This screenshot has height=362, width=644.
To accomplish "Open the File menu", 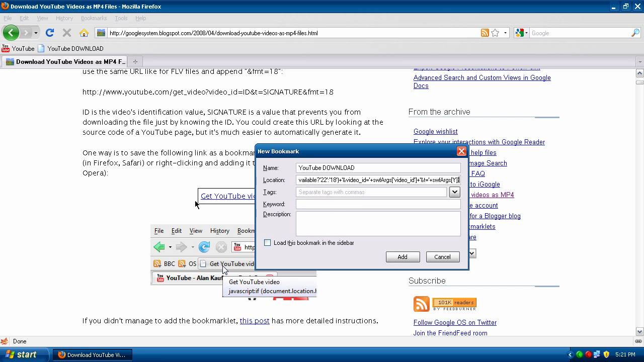I will click(8, 18).
